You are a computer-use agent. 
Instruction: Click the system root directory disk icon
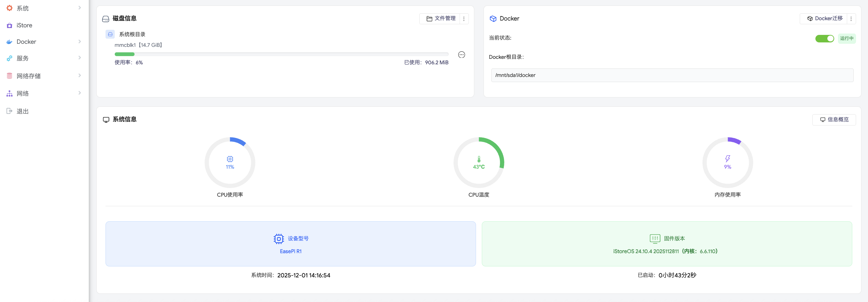tap(110, 34)
